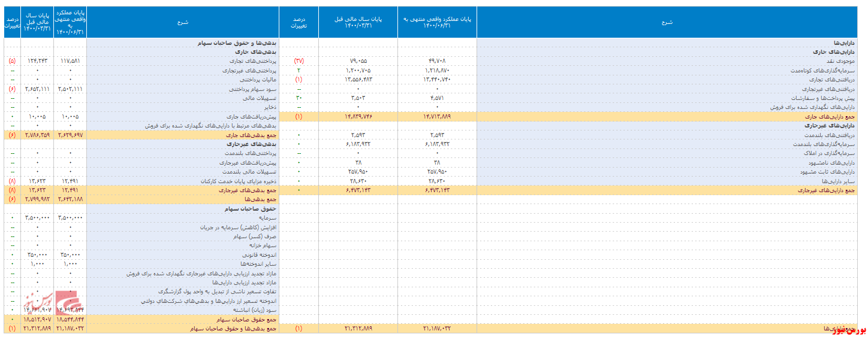
Task: Select the current-period capital value ۳,۵۰۰,۰۰۰
Action: [70, 218]
